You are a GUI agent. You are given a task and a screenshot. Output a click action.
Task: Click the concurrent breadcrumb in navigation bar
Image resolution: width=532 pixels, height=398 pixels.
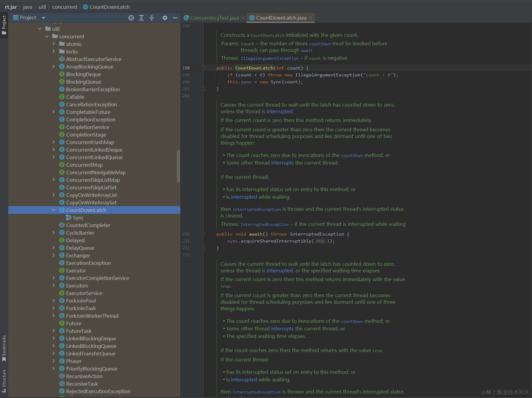65,7
